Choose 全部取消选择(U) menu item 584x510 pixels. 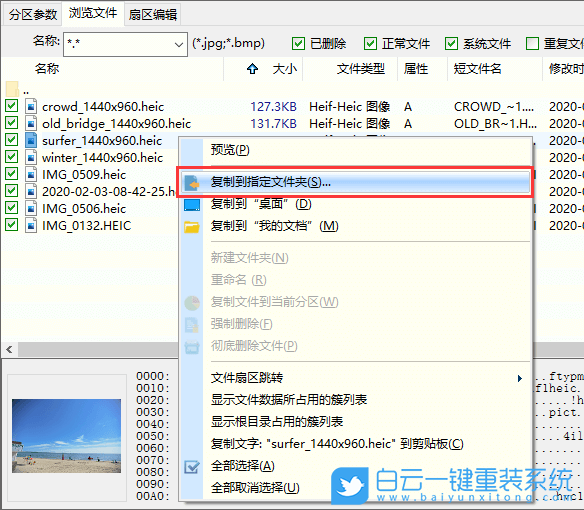click(356, 488)
